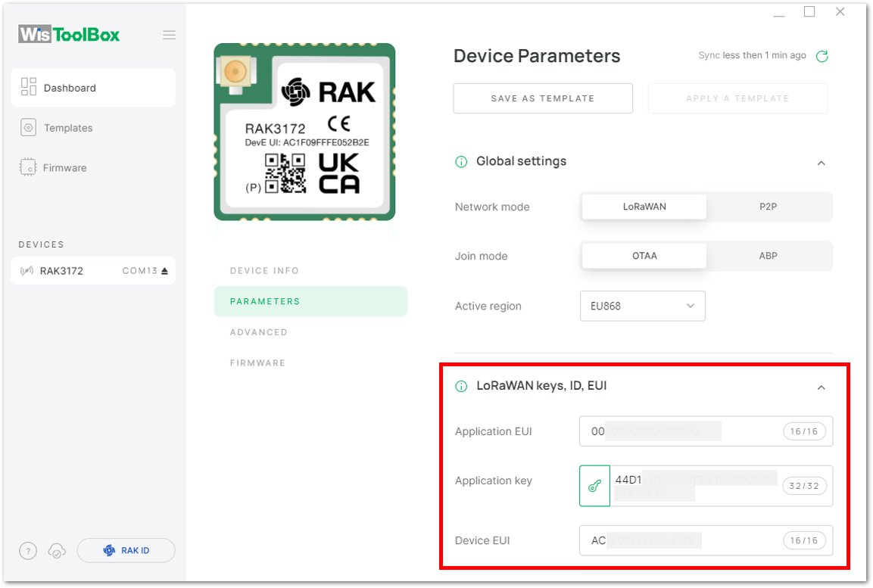Click the 'Network mode' label

point(492,207)
